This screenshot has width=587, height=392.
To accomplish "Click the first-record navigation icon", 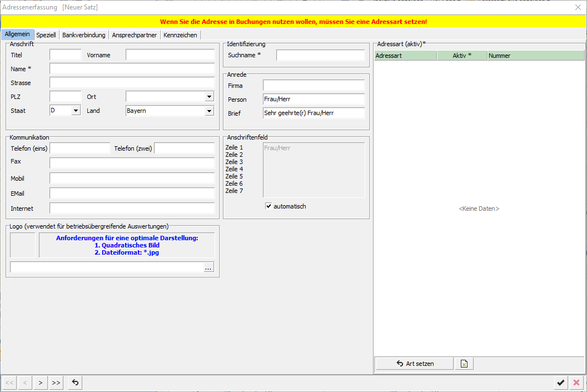I will (x=8, y=383).
